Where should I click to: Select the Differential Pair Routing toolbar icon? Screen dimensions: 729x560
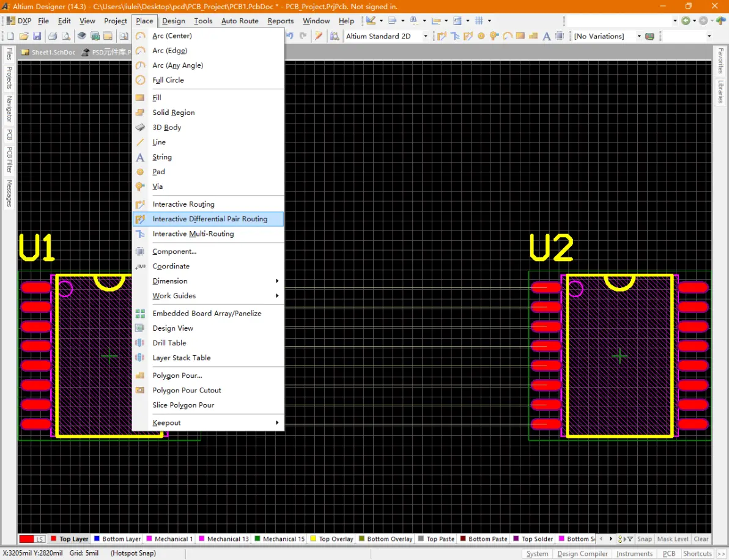pos(468,36)
